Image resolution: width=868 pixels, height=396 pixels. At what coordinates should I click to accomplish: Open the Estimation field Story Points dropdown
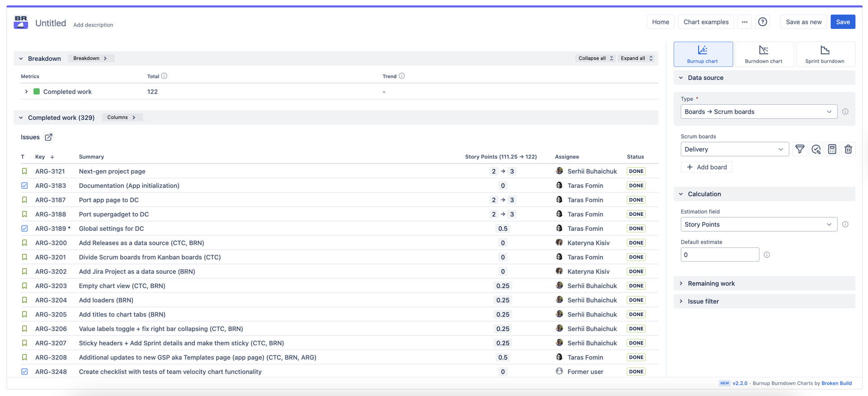click(759, 224)
